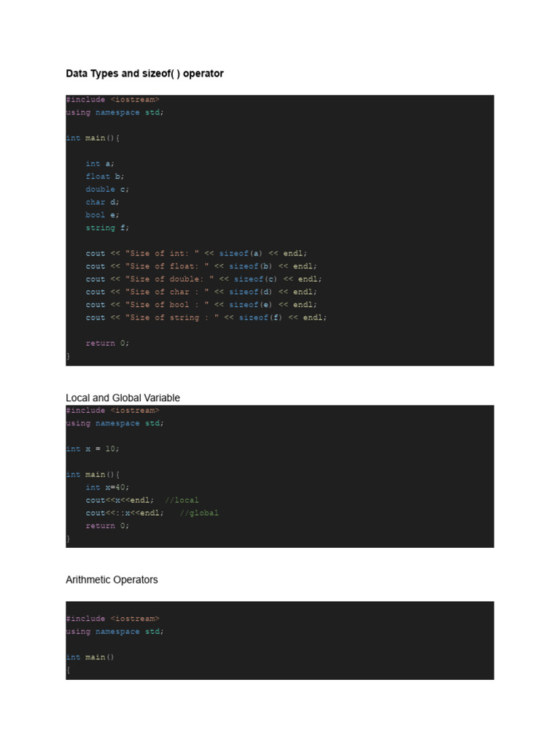The width and height of the screenshot is (560, 747).
Task: Click the 'int x=40;' local declaration
Action: point(107,487)
